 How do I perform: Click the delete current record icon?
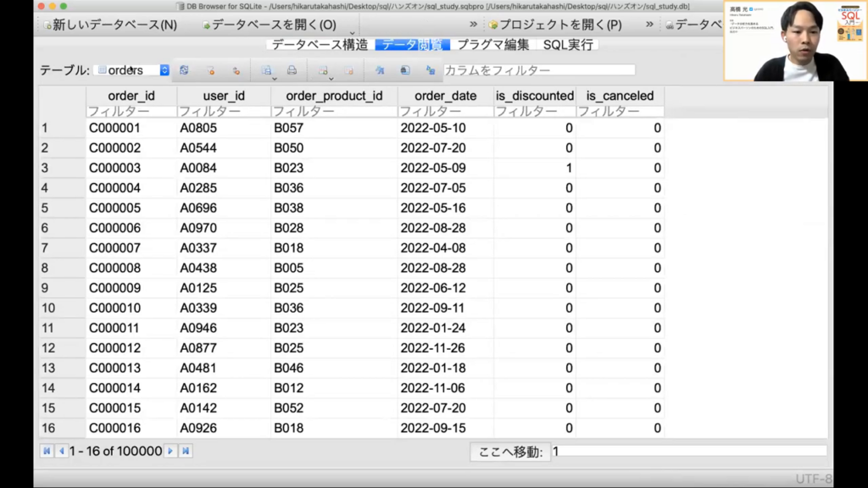[348, 70]
